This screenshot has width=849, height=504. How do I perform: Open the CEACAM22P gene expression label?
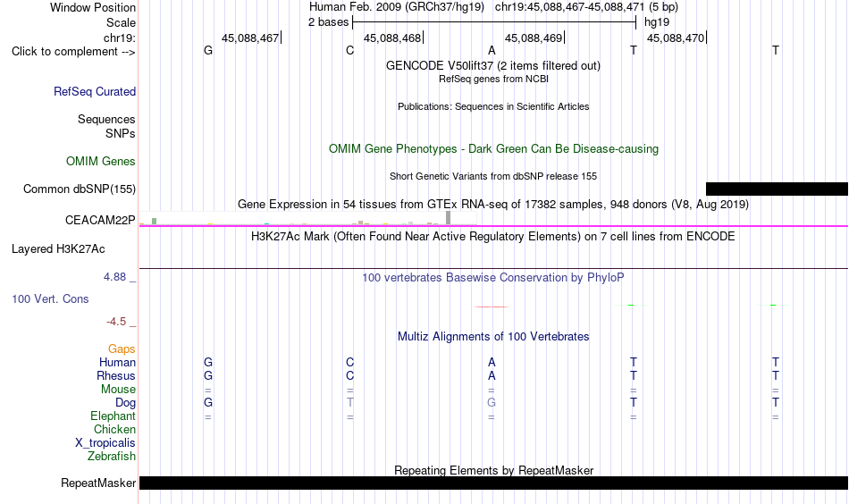coord(100,221)
